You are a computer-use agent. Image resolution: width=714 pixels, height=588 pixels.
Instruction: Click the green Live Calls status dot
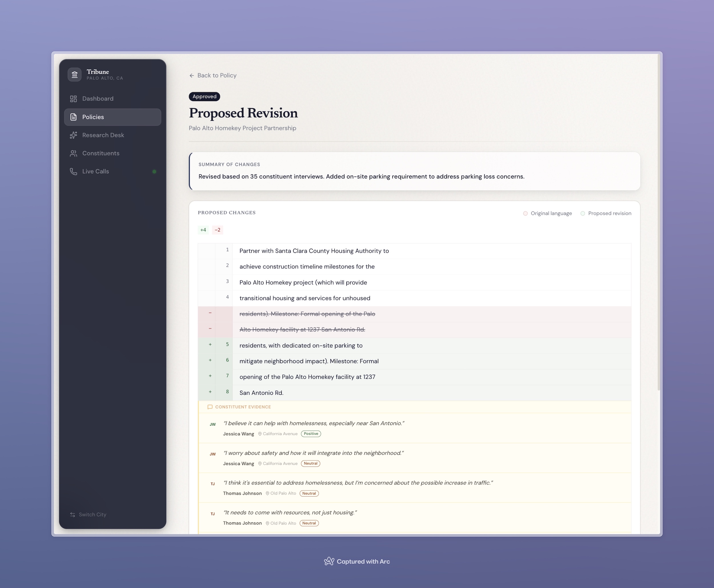[154, 172]
